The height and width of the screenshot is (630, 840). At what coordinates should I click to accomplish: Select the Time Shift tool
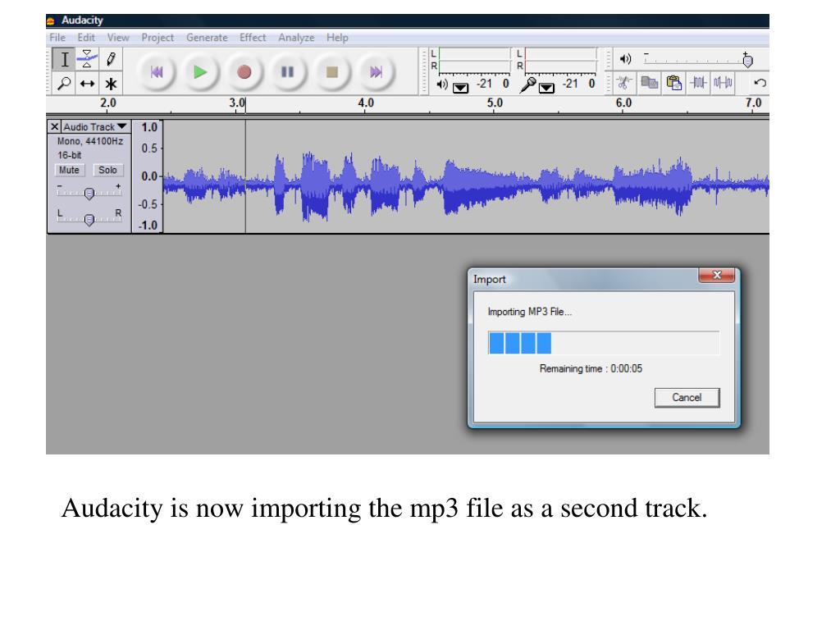(87, 83)
